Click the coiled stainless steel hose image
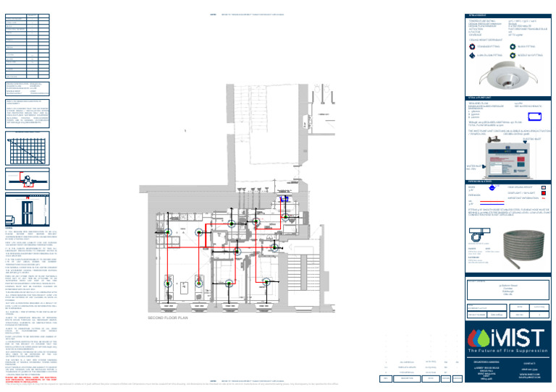Screen dimensions: 556x392 pyautogui.click(x=523, y=248)
